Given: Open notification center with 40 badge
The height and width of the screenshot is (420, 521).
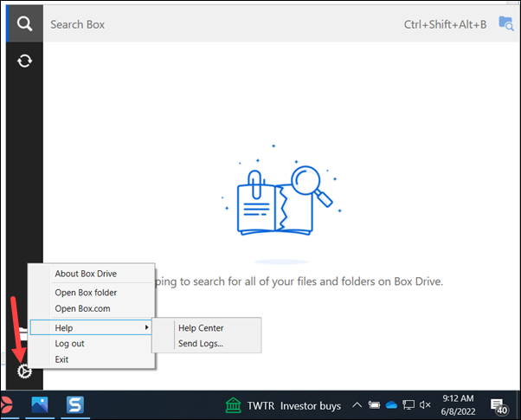Looking at the screenshot, I should (499, 406).
